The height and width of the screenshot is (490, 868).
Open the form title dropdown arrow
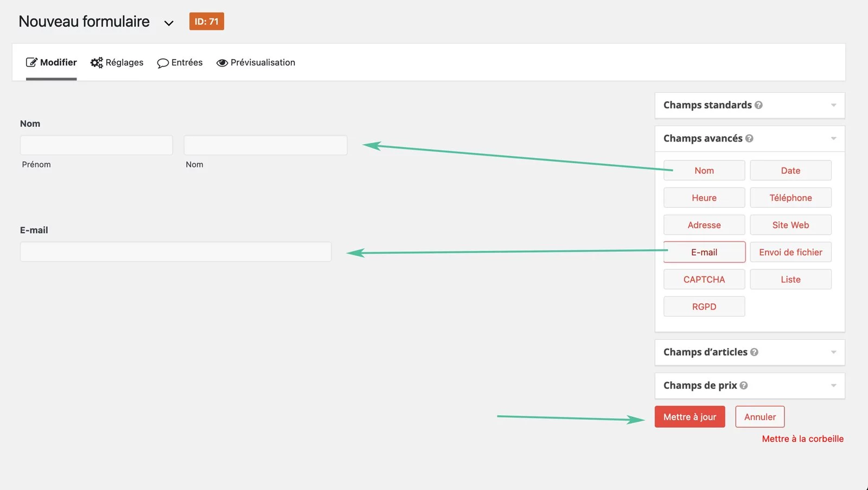169,23
